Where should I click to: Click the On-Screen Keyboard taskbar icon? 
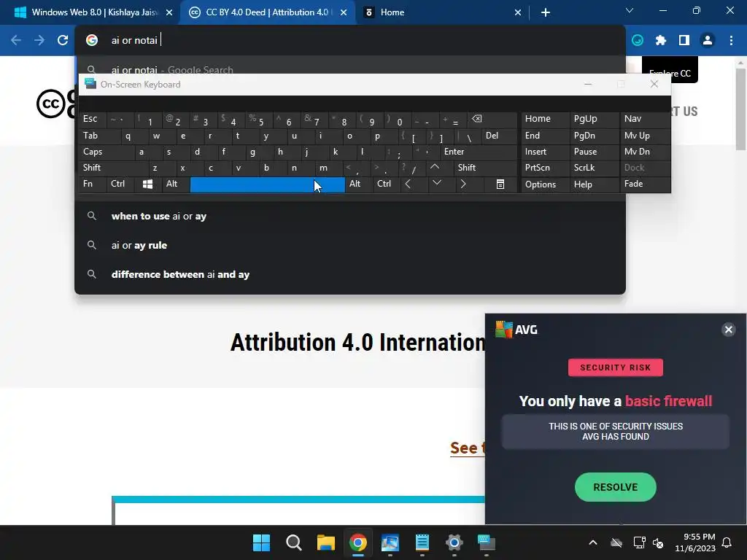[487, 542]
